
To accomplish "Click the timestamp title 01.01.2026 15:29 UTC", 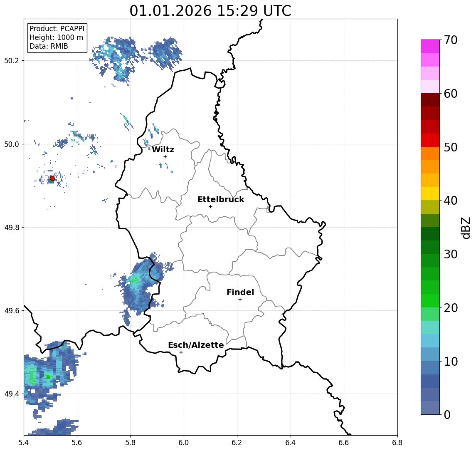I will (x=210, y=11).
